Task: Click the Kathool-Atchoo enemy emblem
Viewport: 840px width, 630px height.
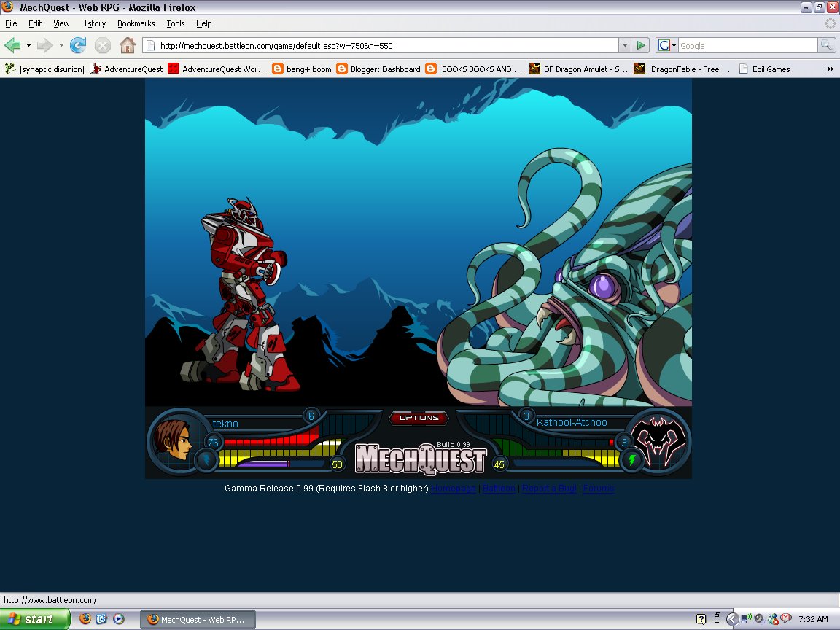Action: click(x=658, y=441)
